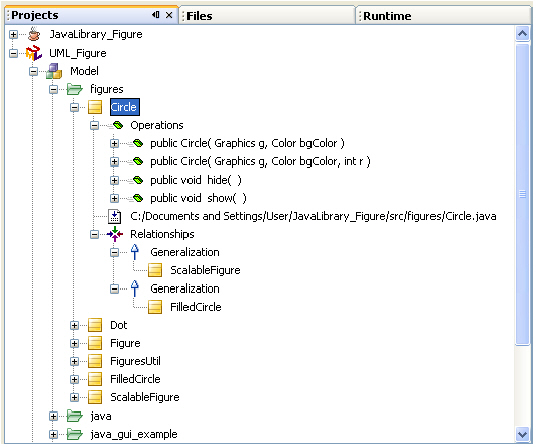This screenshot has height=447, width=537.
Task: Minimize the Projects panel with the slide icon
Action: click(x=156, y=15)
